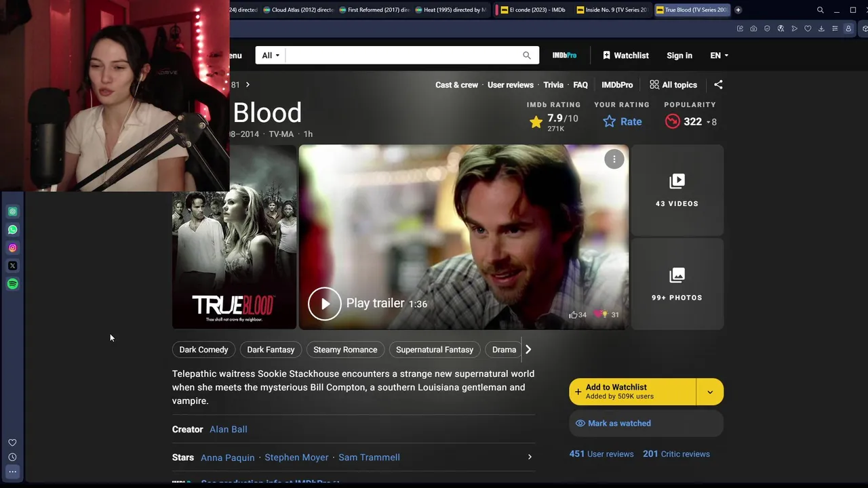Open the Trivia page

point(553,85)
